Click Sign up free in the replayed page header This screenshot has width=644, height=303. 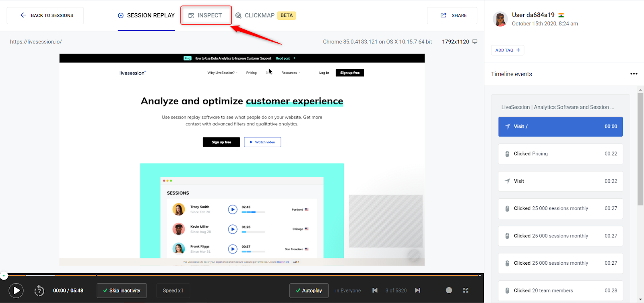(350, 73)
